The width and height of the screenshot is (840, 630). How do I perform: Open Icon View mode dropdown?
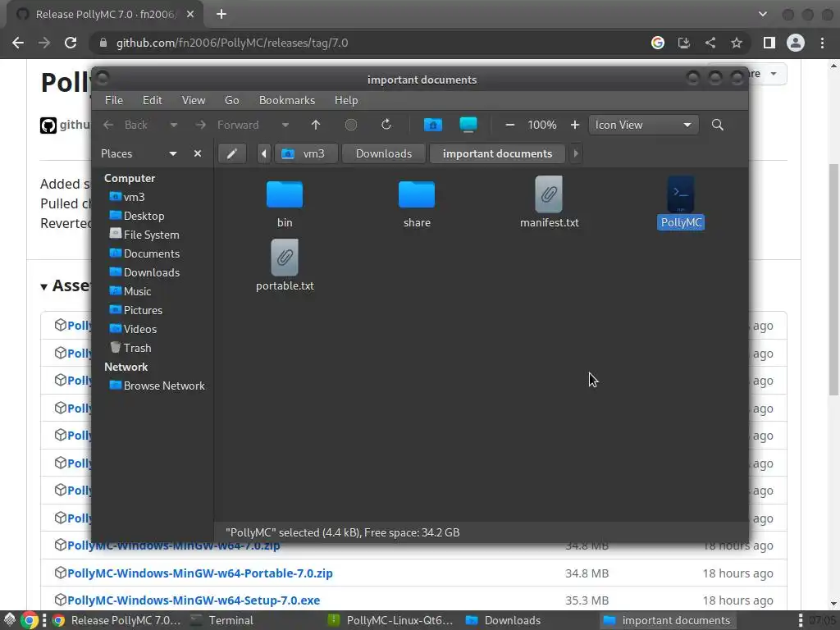pyautogui.click(x=643, y=125)
